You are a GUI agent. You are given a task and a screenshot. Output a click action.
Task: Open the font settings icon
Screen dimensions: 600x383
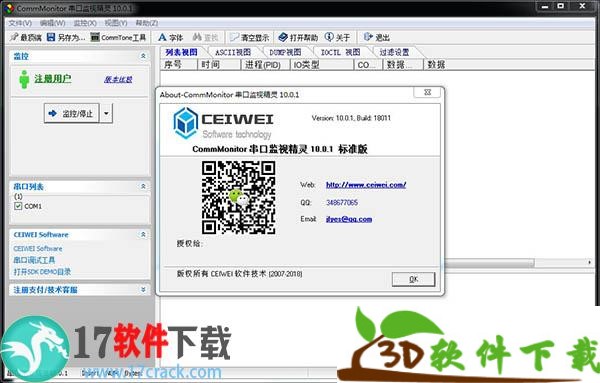162,37
